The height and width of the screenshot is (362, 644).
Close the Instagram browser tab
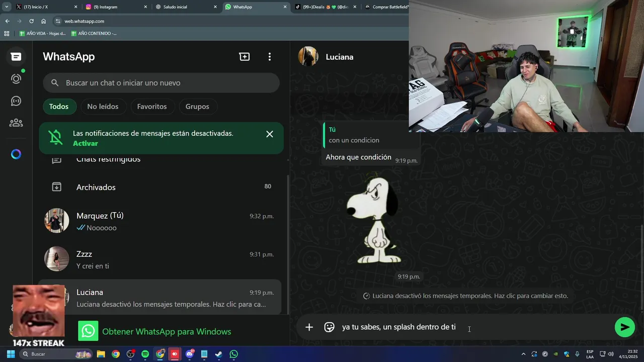(x=146, y=7)
